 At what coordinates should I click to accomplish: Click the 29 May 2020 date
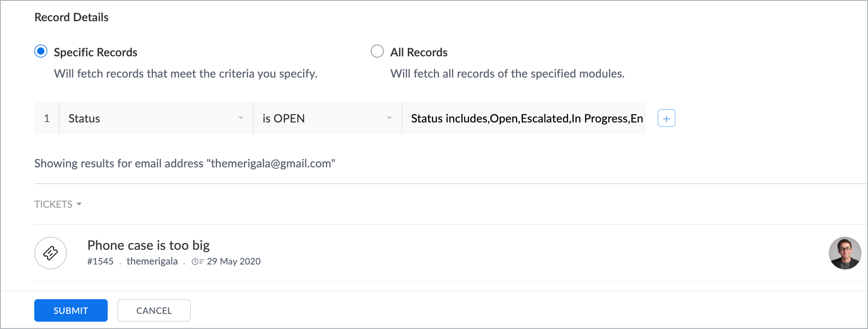(x=233, y=262)
